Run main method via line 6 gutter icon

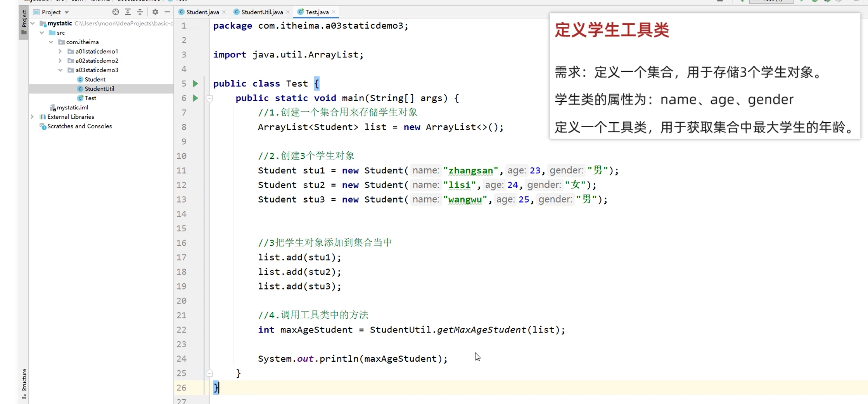(195, 98)
